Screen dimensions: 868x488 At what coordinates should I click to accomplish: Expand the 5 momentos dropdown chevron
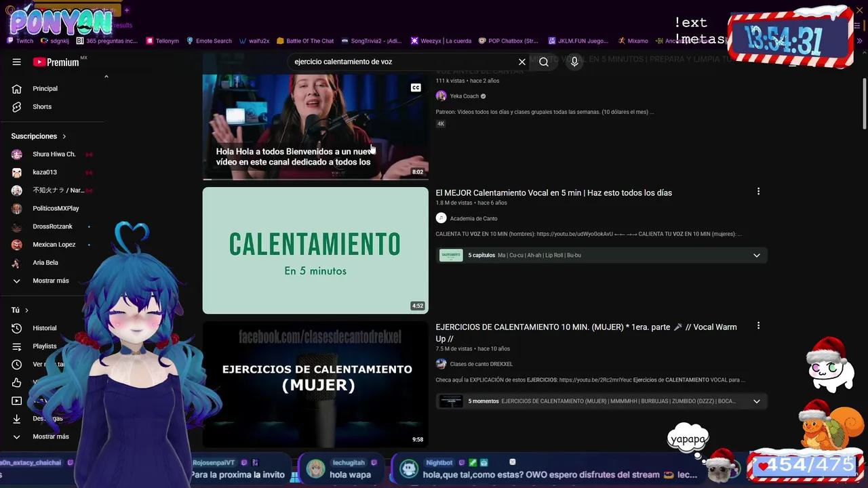click(x=757, y=401)
